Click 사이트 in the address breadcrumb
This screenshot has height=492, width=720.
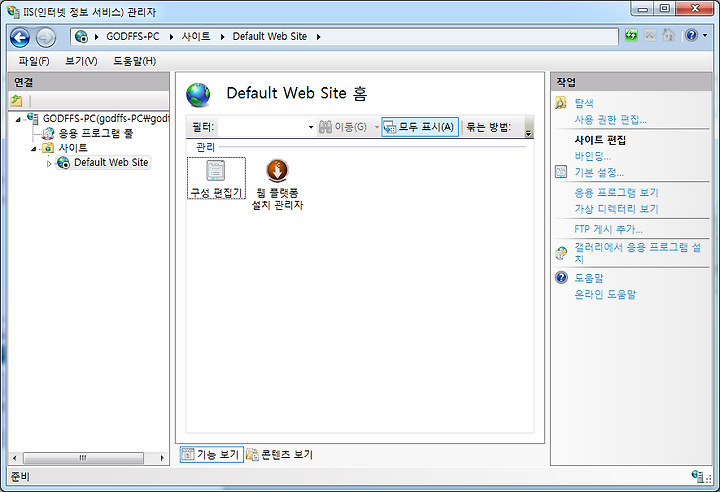click(x=196, y=36)
